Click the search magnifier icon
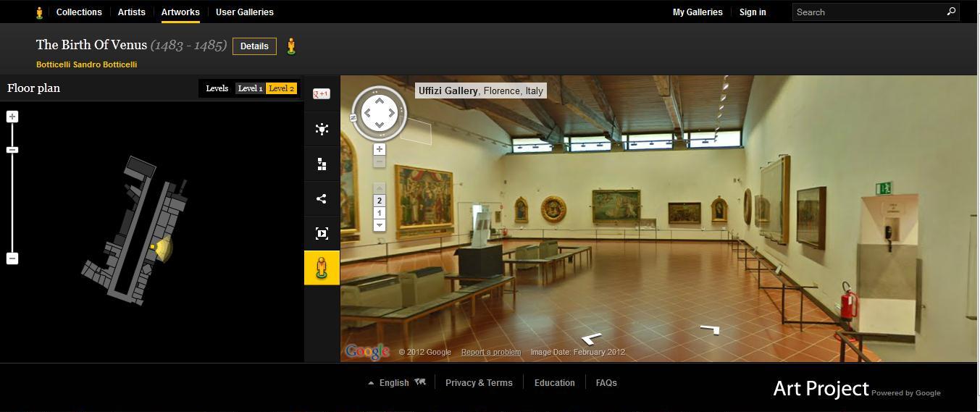This screenshot has height=412, width=980. [x=951, y=12]
